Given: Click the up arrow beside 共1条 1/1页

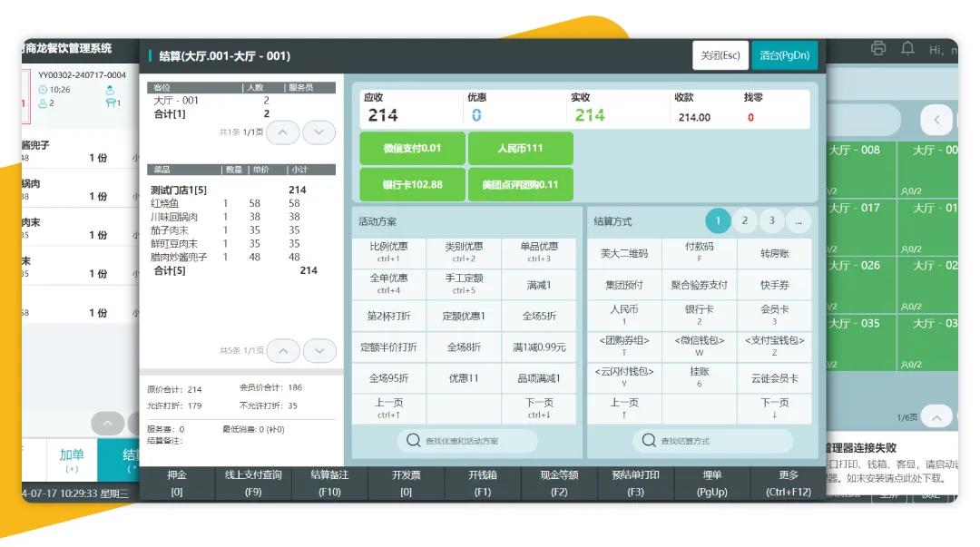Looking at the screenshot, I should [282, 132].
